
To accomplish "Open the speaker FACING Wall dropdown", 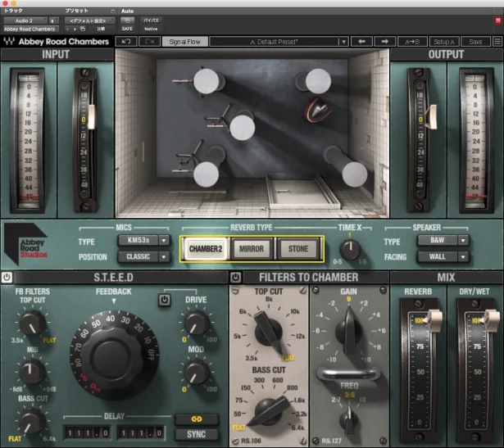I will tap(443, 256).
